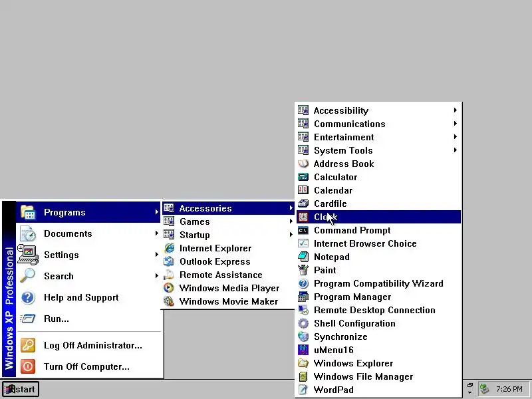532x399 pixels.
Task: Click the uMenu16 icon
Action: (x=303, y=350)
